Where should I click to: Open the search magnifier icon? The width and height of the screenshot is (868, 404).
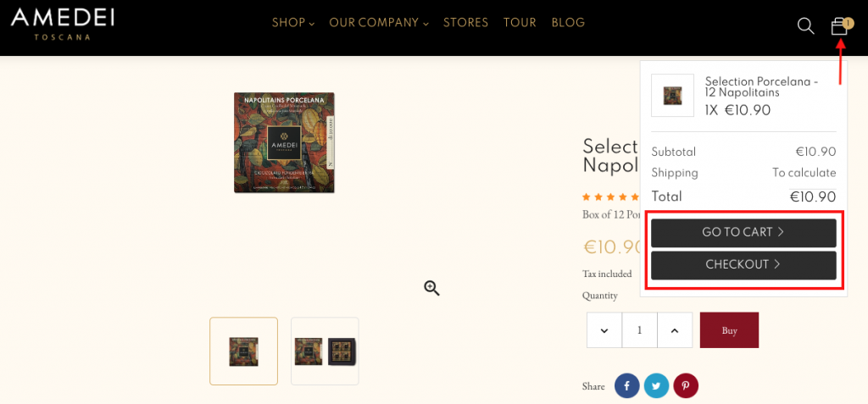coord(805,26)
